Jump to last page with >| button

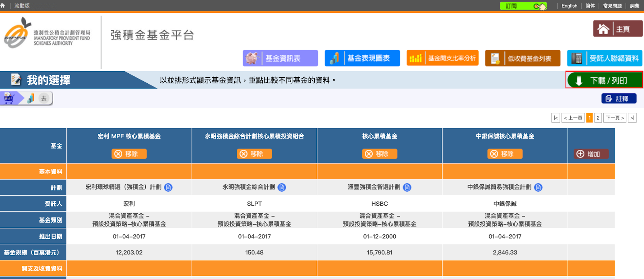coord(632,118)
